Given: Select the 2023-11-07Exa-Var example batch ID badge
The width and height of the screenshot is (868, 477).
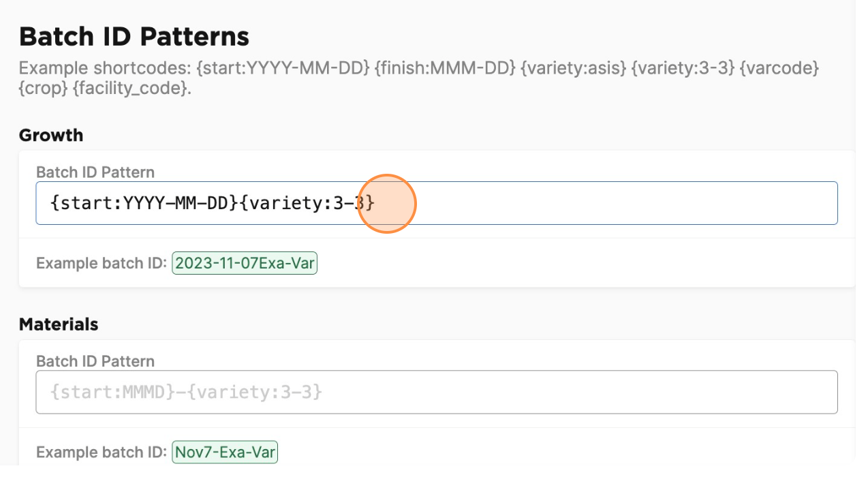Looking at the screenshot, I should (x=245, y=263).
